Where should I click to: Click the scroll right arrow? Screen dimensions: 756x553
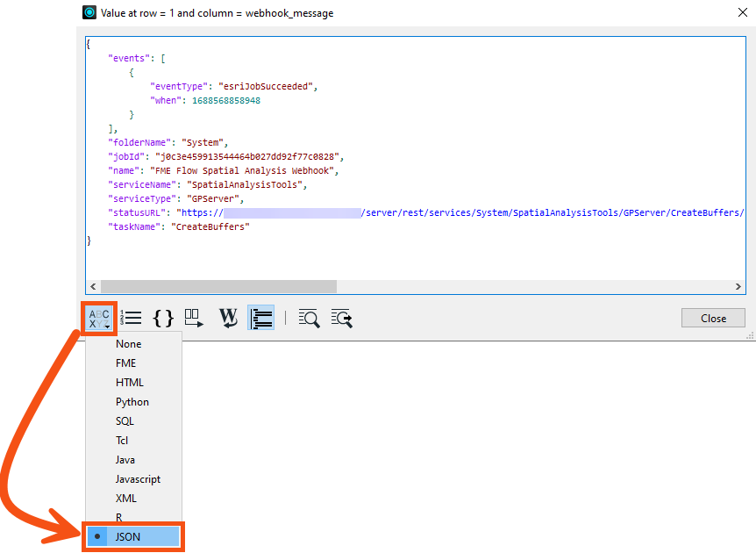click(738, 287)
